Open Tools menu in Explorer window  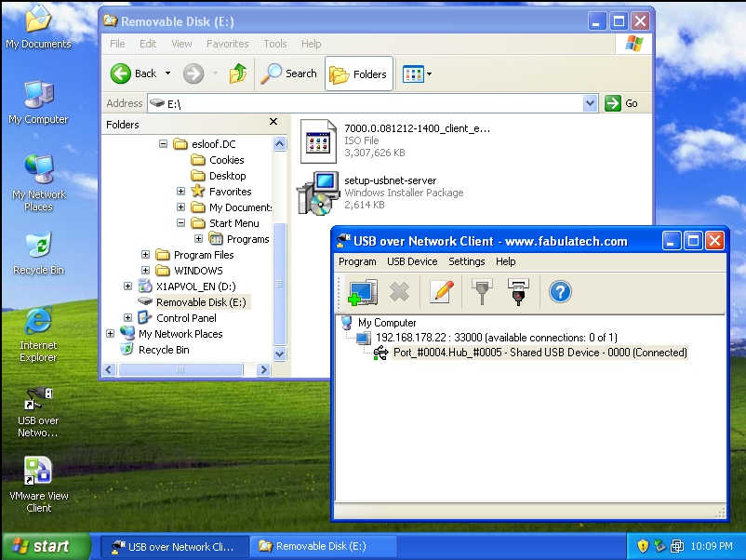pyautogui.click(x=275, y=44)
